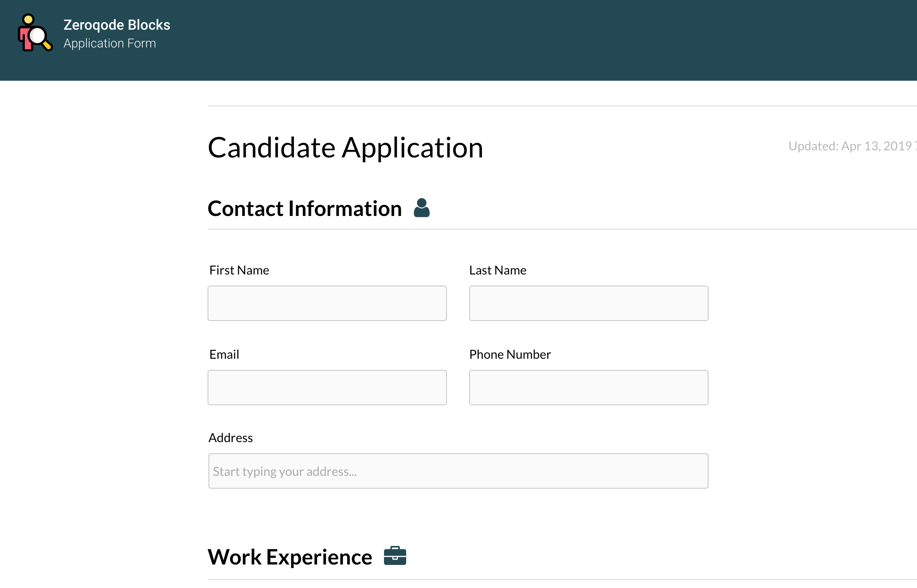The height and width of the screenshot is (588, 917).
Task: Click the Work Experience section heading
Action: pos(290,557)
